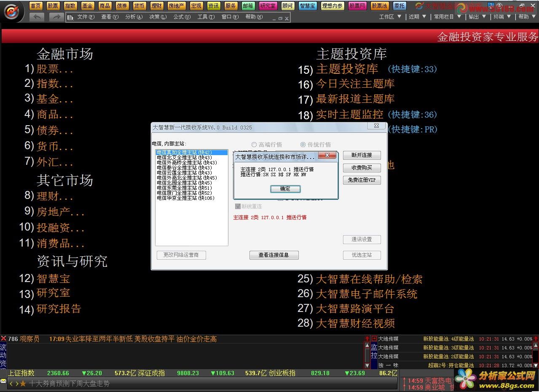
Task: Open the 大智慧在线帮助/检索 link
Action: point(369,279)
